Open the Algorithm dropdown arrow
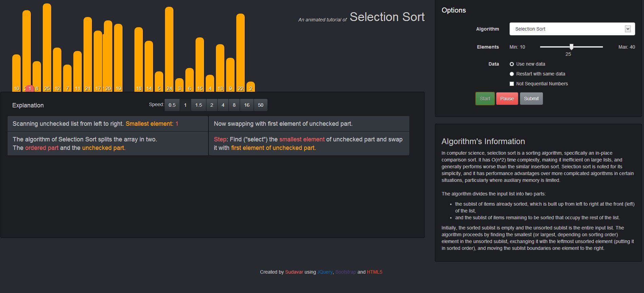This screenshot has width=644, height=293. point(628,29)
